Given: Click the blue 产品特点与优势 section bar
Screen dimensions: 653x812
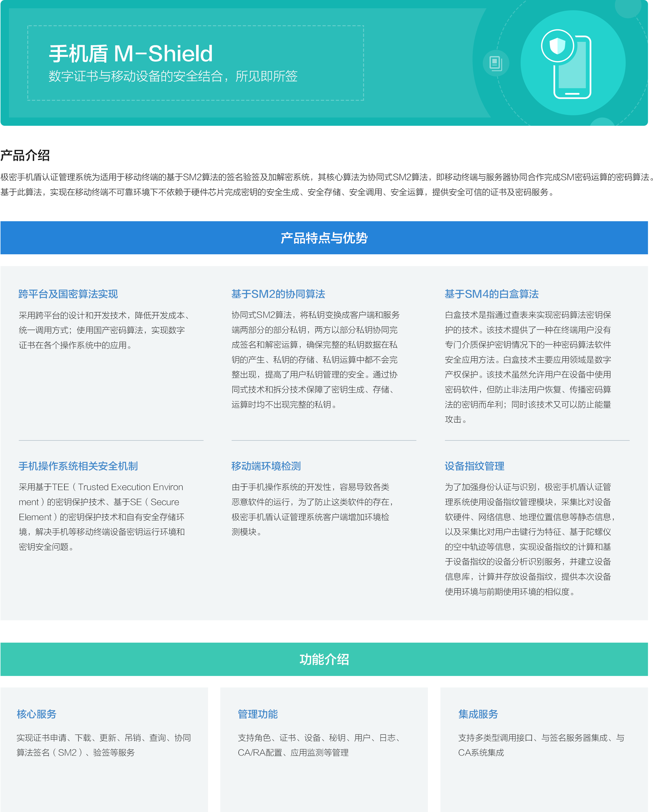Looking at the screenshot, I should click(x=324, y=238).
